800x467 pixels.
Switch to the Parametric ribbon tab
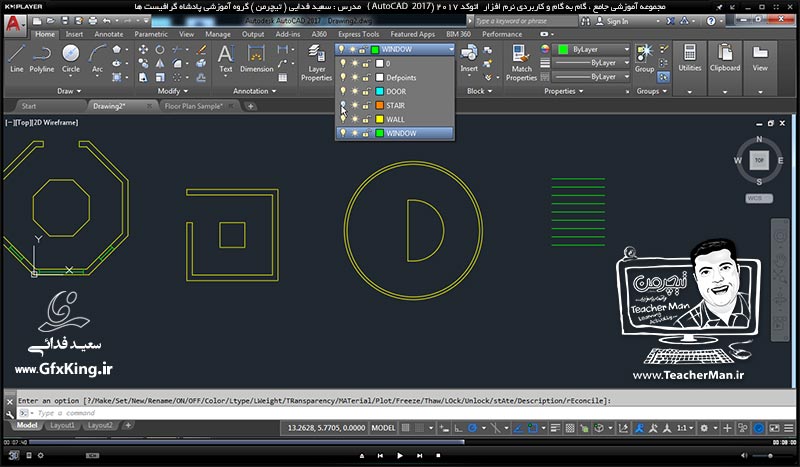(x=151, y=34)
